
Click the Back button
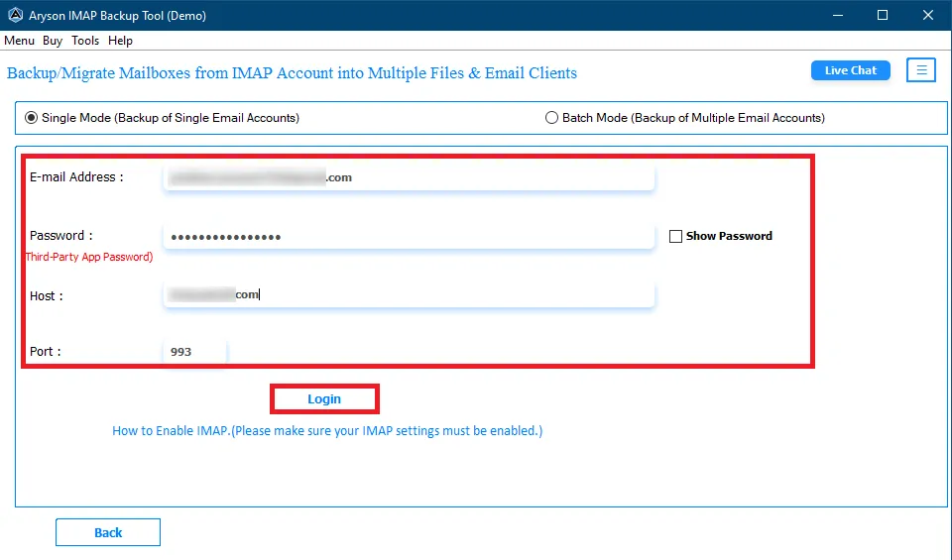108,532
